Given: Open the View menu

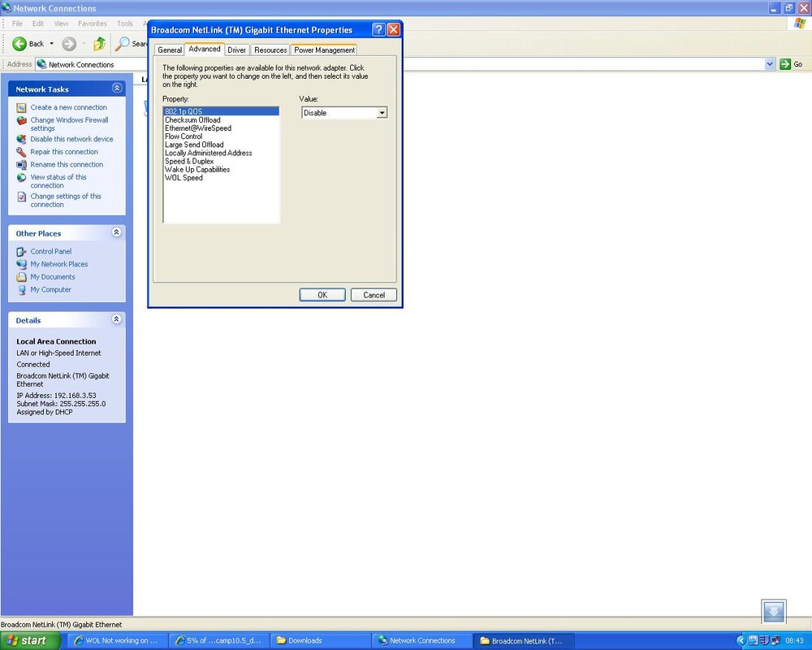Looking at the screenshot, I should (x=61, y=24).
